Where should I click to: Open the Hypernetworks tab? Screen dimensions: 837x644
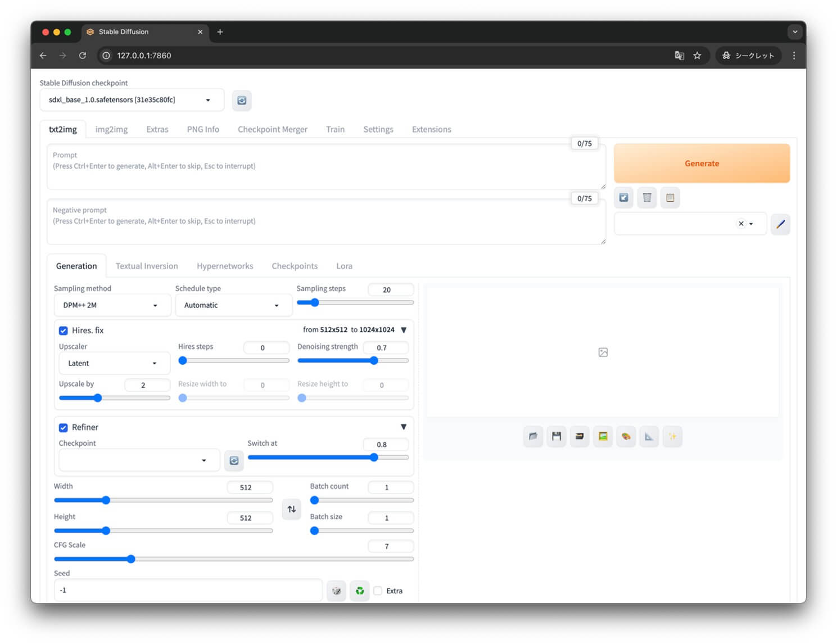coord(225,266)
